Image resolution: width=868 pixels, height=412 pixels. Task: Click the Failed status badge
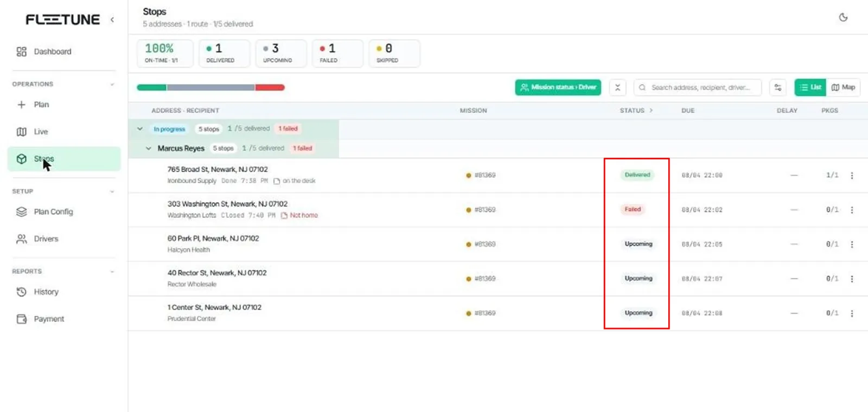pyautogui.click(x=633, y=209)
